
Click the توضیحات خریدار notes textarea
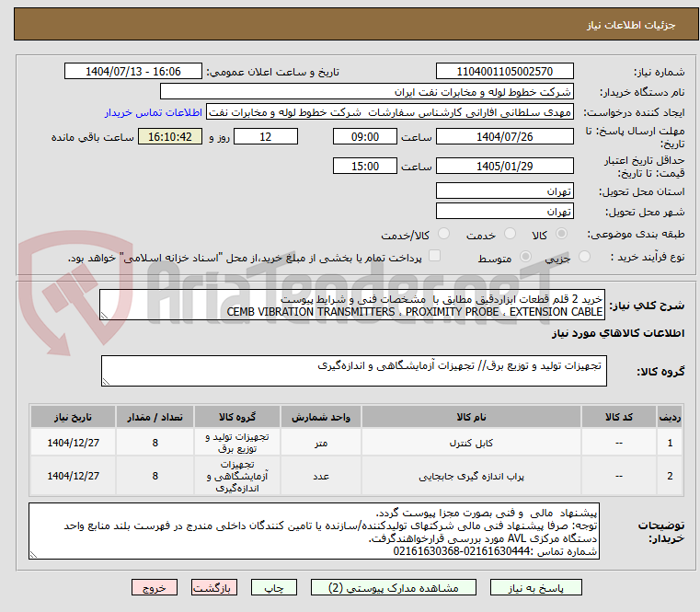pos(314,531)
